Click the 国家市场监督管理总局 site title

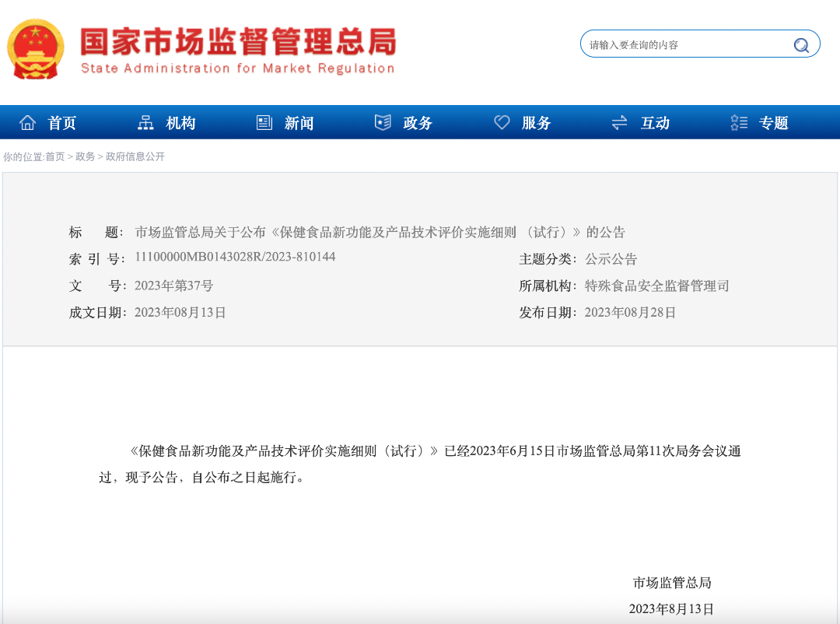[x=238, y=42]
